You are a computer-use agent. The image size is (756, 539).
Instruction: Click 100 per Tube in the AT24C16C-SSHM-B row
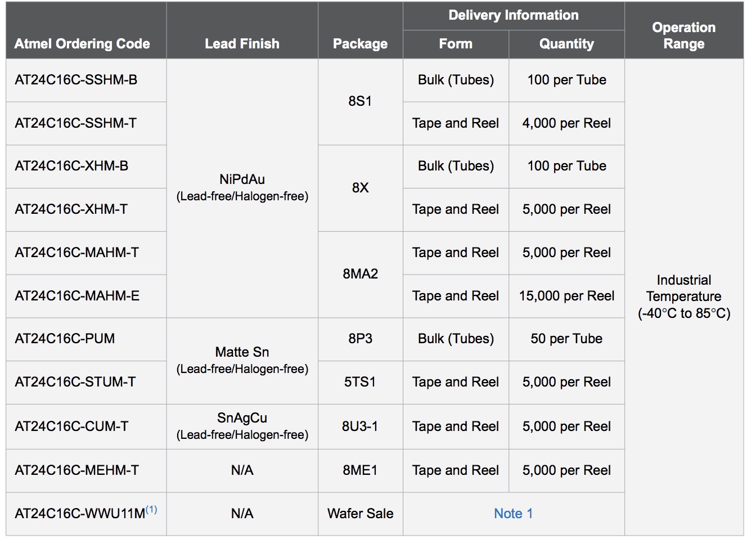pos(566,80)
